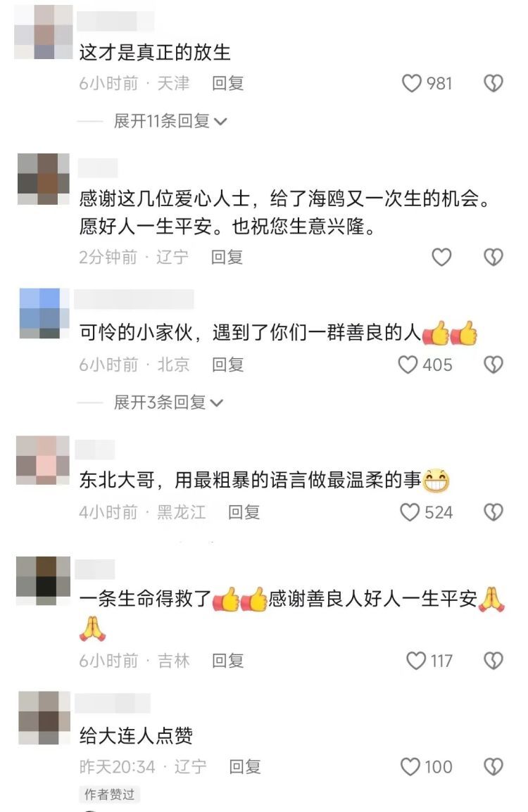Like the 981-likes Tianjin comment
Viewport: 528px width, 812px height.
[412, 83]
